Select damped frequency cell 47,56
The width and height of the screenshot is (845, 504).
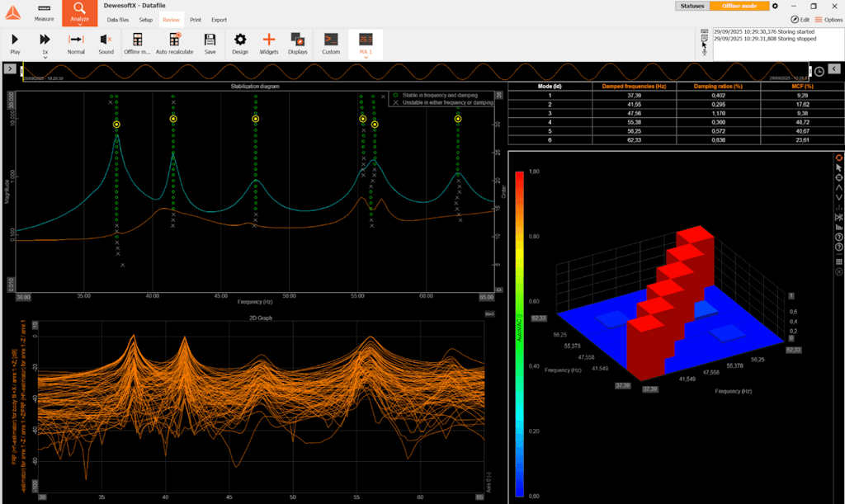tap(634, 114)
